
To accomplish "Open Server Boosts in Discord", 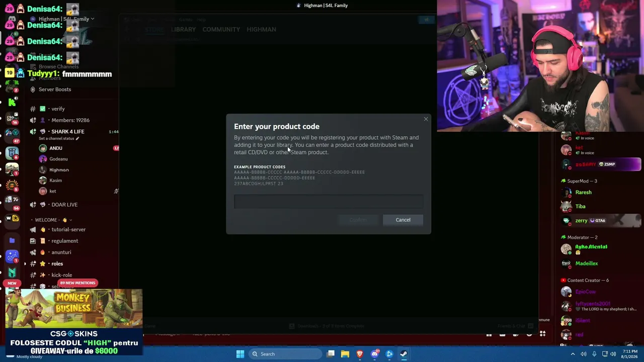I will point(55,89).
